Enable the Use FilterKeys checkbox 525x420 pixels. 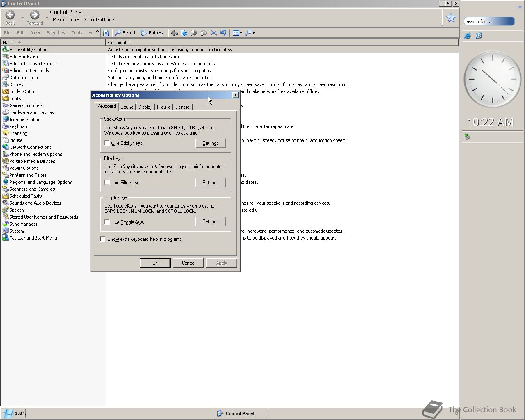pos(107,183)
